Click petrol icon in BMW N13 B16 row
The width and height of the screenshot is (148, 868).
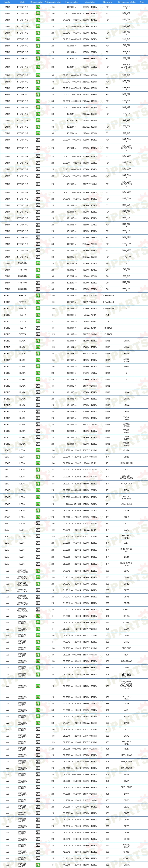coord(38,13)
